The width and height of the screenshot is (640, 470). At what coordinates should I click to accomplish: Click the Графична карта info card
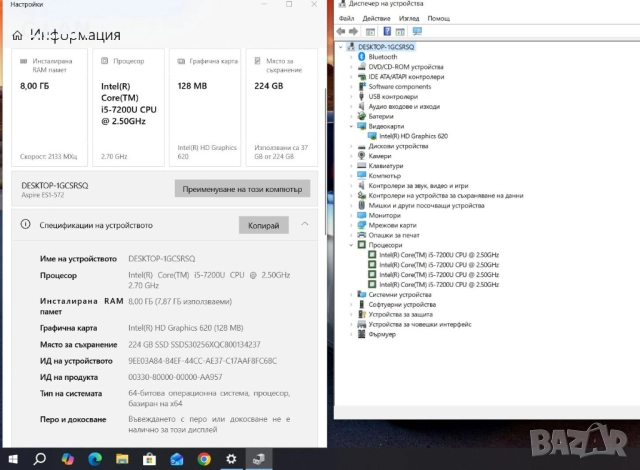coord(205,108)
